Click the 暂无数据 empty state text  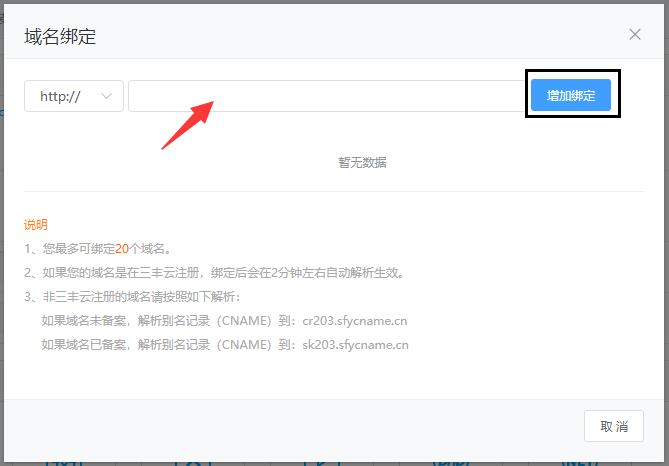(362, 162)
